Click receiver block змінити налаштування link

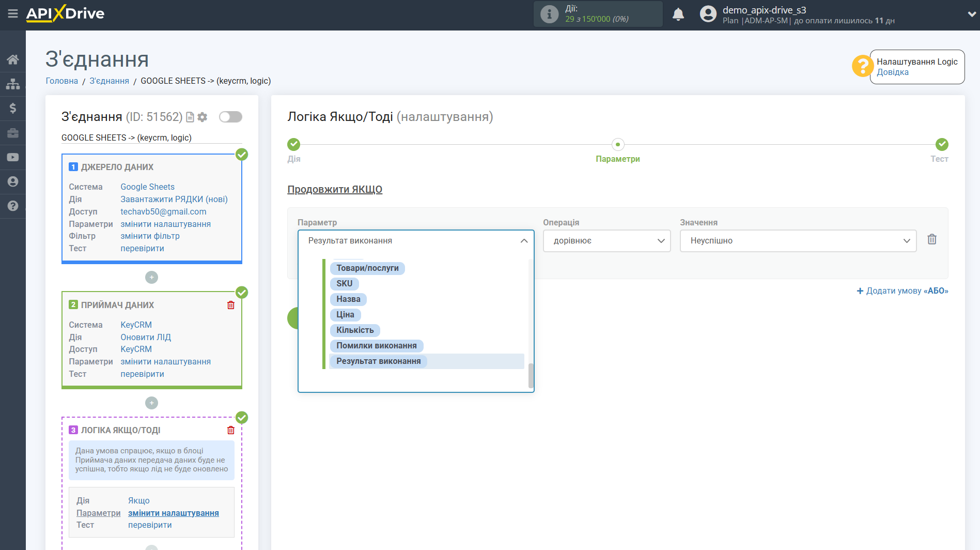click(165, 361)
